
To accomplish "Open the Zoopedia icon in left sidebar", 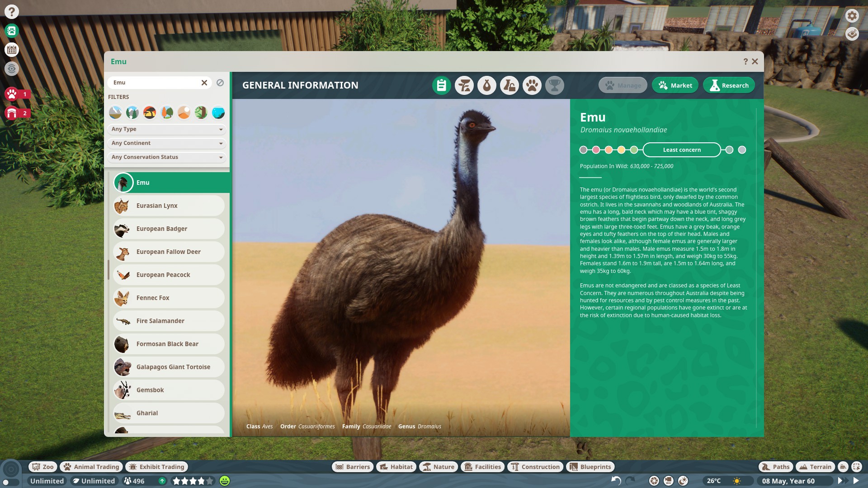I will (x=12, y=31).
